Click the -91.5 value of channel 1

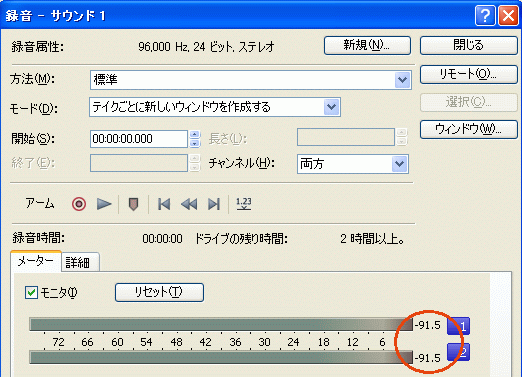coord(428,325)
